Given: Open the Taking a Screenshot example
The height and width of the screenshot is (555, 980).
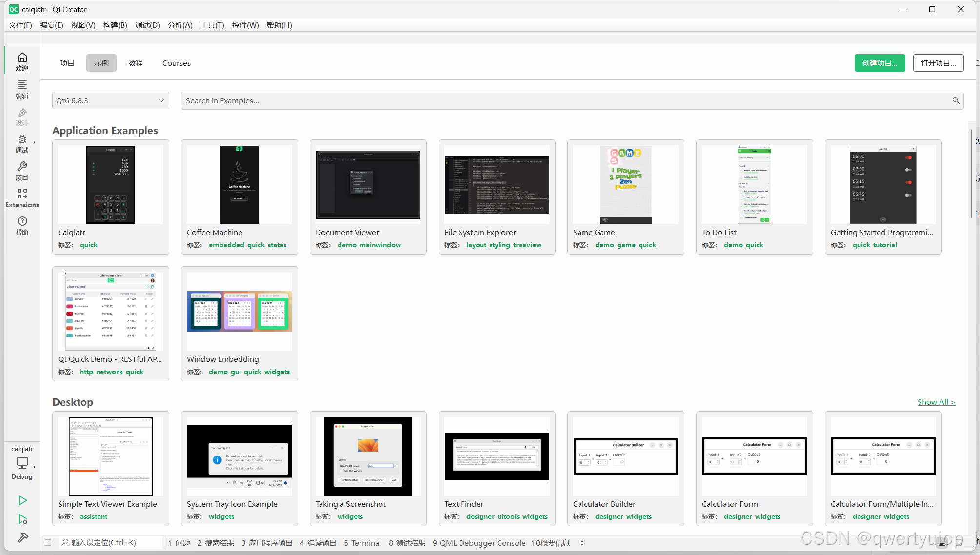Looking at the screenshot, I should tap(368, 469).
